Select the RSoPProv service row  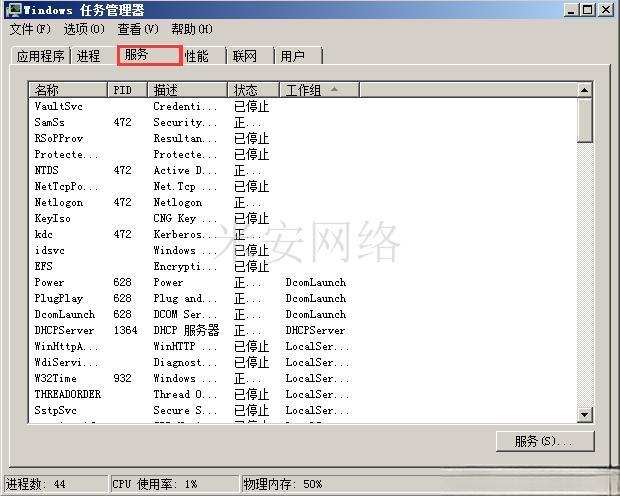tap(303, 138)
